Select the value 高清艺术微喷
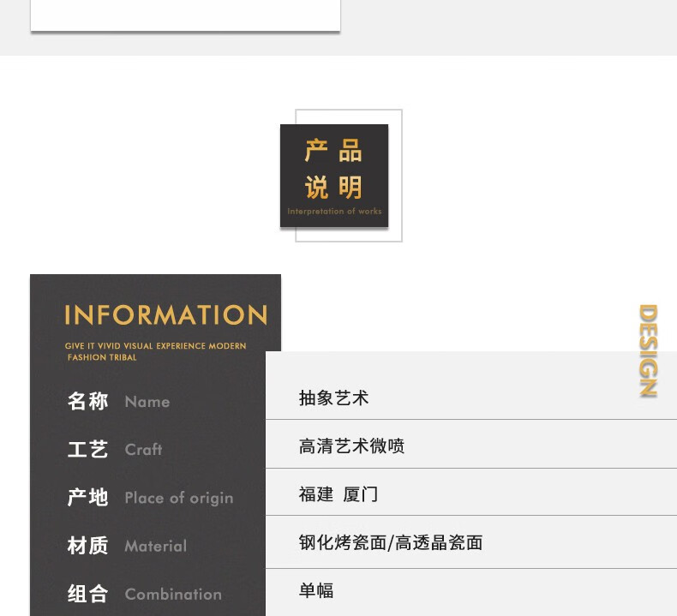The width and height of the screenshot is (677, 616). point(351,446)
